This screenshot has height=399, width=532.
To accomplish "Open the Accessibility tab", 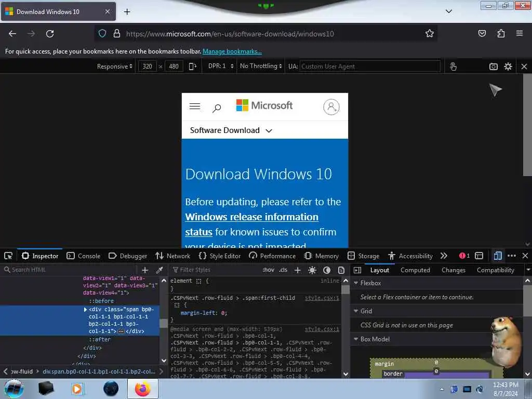I will tap(410, 256).
